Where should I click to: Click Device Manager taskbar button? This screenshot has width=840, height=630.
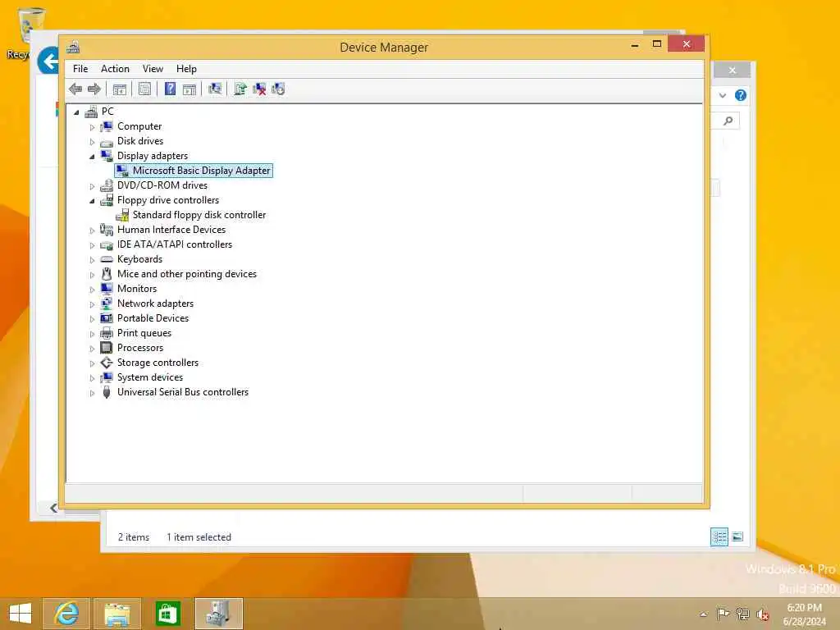(x=218, y=614)
